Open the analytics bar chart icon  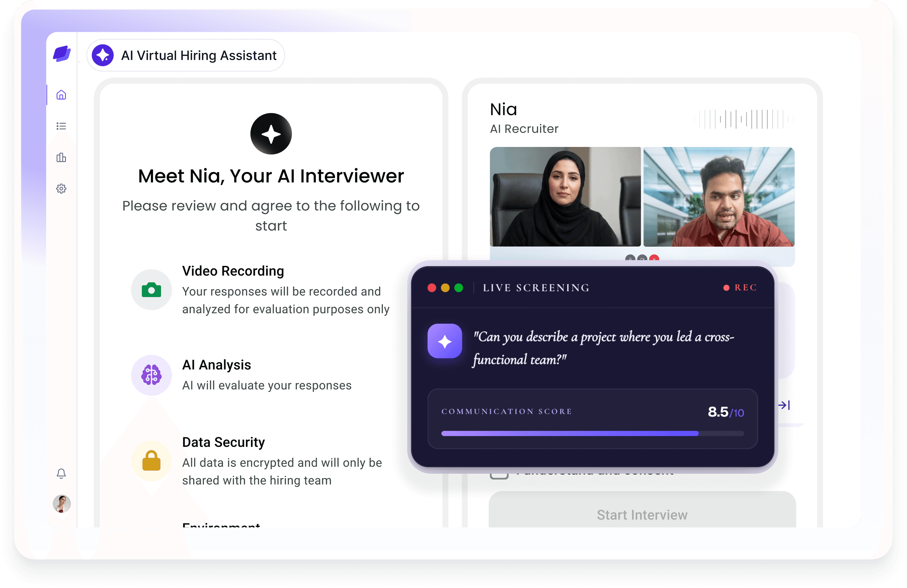click(x=61, y=157)
